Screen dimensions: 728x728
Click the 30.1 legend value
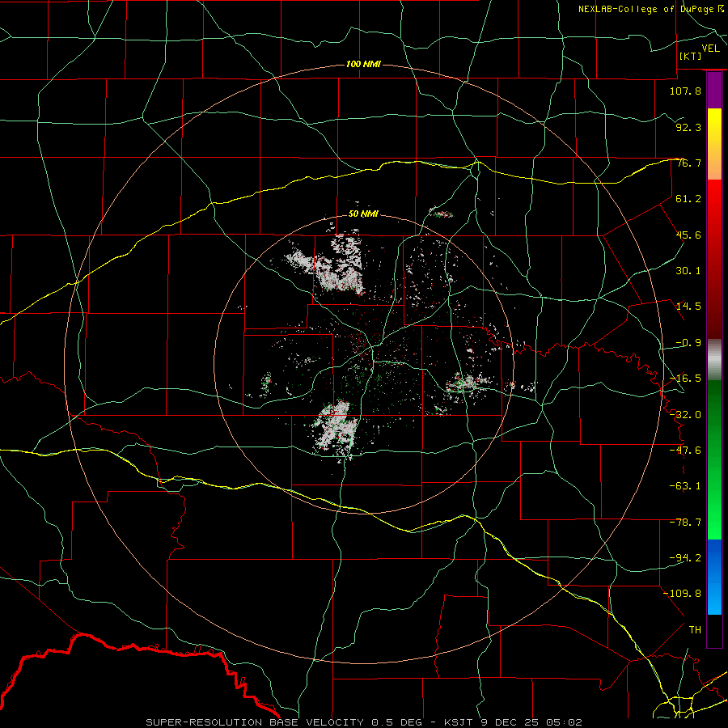pos(688,271)
